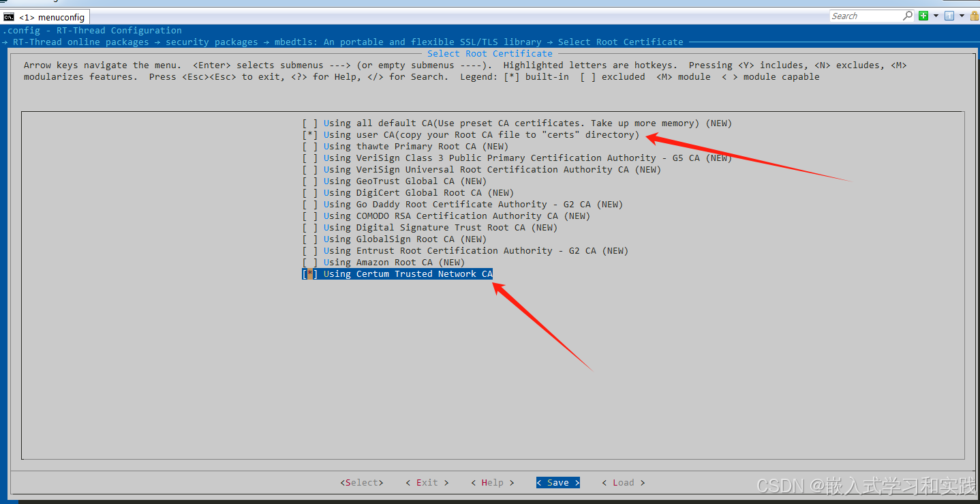Open Help from the bottom bar
Image resolution: width=980 pixels, height=504 pixels.
(491, 482)
